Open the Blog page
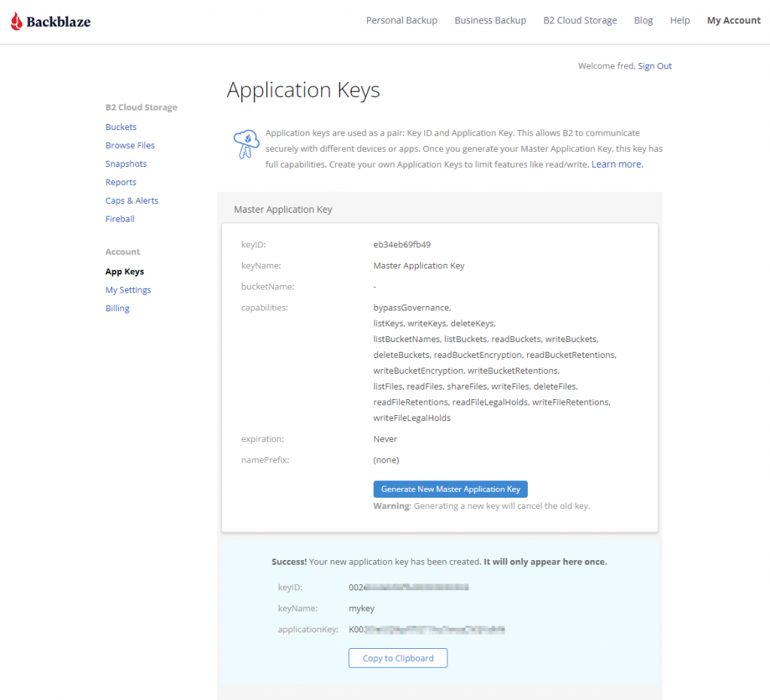Screen dimensions: 770x700 [644, 20]
